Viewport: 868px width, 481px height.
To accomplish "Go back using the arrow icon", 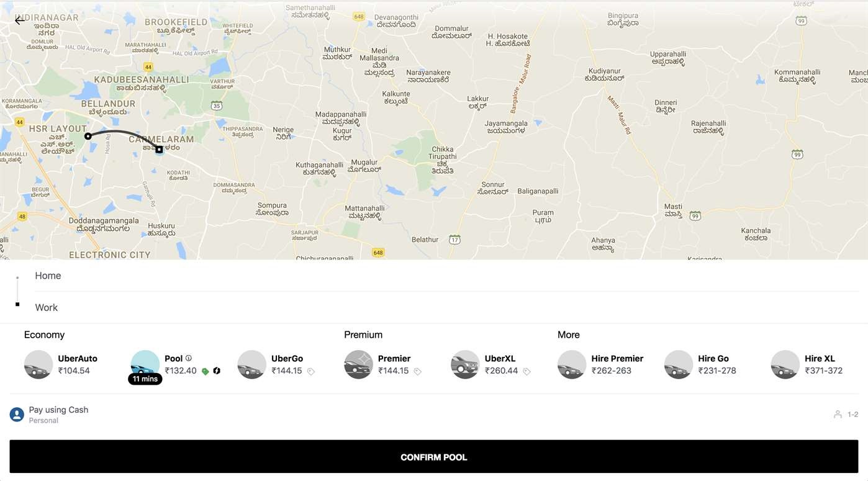I will [20, 20].
